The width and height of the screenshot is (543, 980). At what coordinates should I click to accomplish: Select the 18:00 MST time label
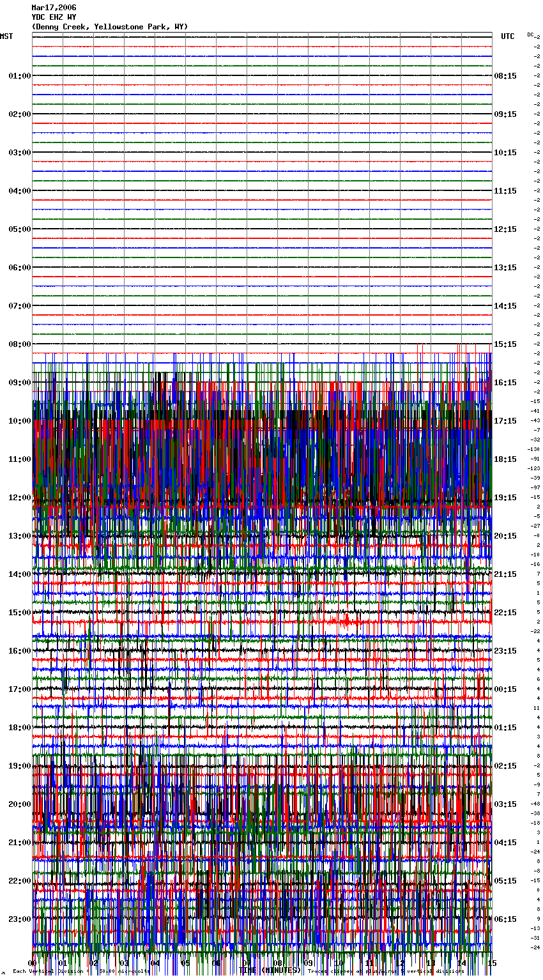(20, 728)
